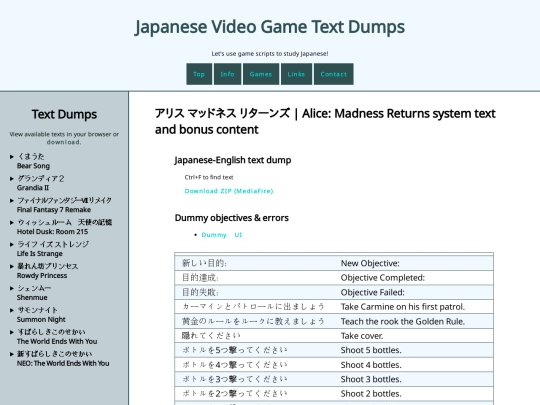Select the Hotel Dusk: Room 215 label
Image resolution: width=540 pixels, height=405 pixels.
point(52,232)
